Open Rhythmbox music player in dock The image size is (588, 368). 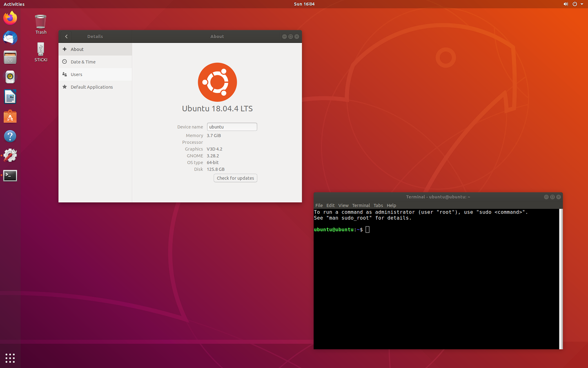[x=10, y=77]
